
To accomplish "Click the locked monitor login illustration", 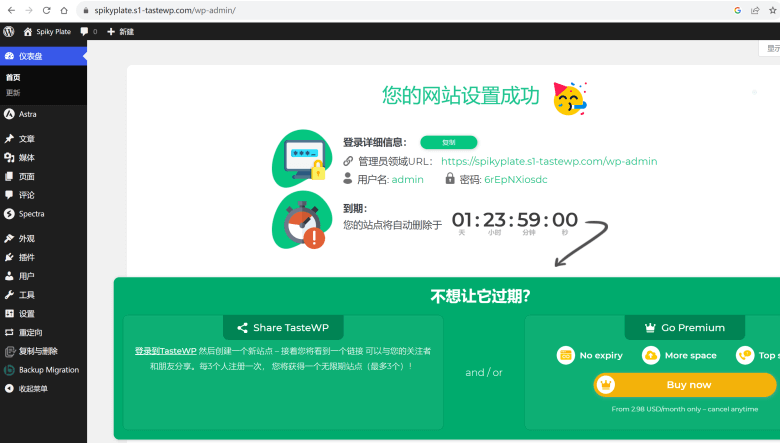I will point(301,159).
